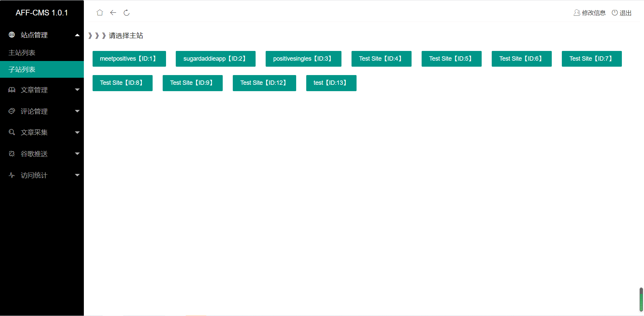Select Test Site【ID:9】 button

click(x=193, y=83)
